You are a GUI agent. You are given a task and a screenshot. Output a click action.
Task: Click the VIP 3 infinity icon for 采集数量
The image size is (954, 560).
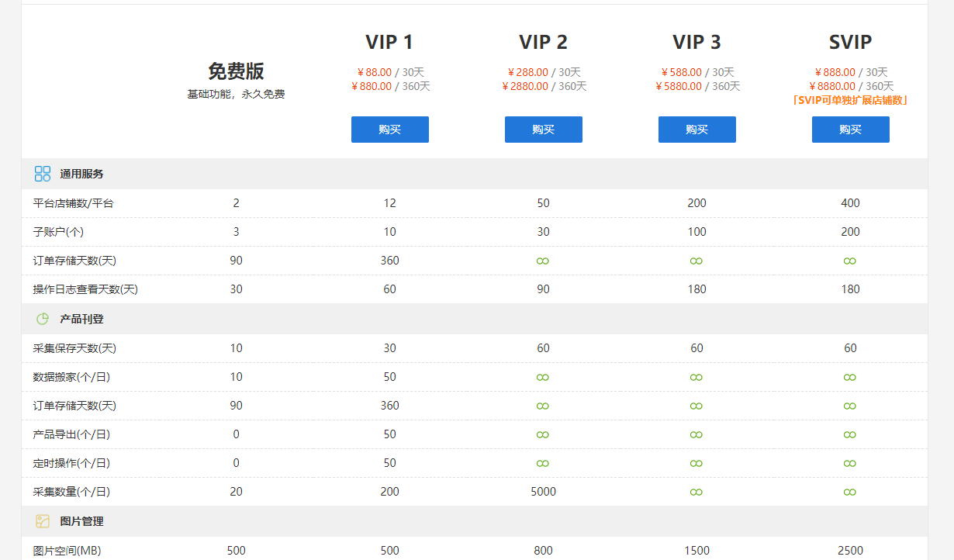click(696, 492)
